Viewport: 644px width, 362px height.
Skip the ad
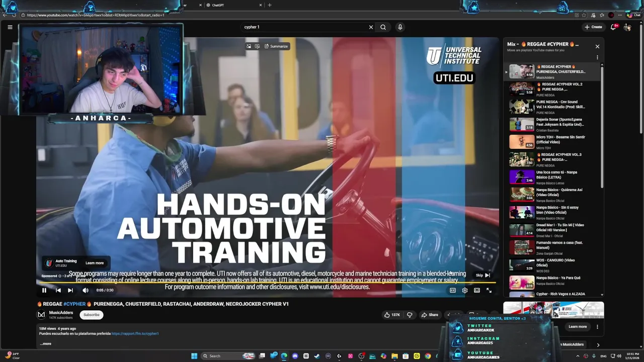[483, 275]
